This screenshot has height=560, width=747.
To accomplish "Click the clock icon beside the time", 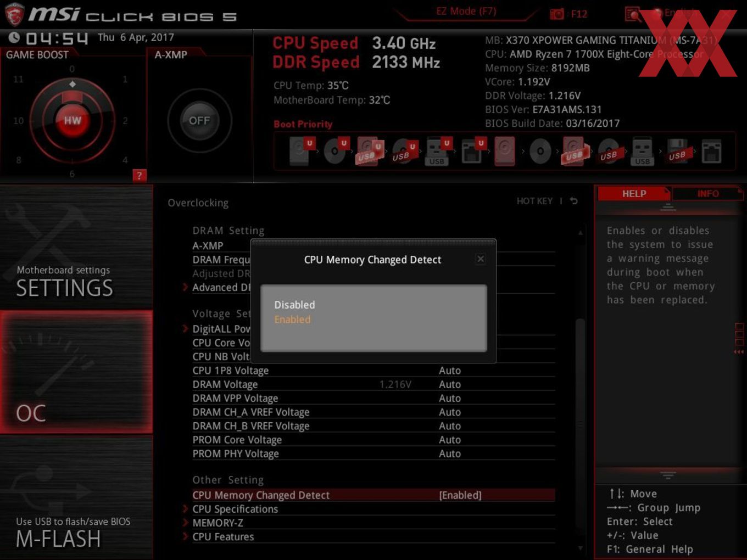I will click(x=14, y=37).
